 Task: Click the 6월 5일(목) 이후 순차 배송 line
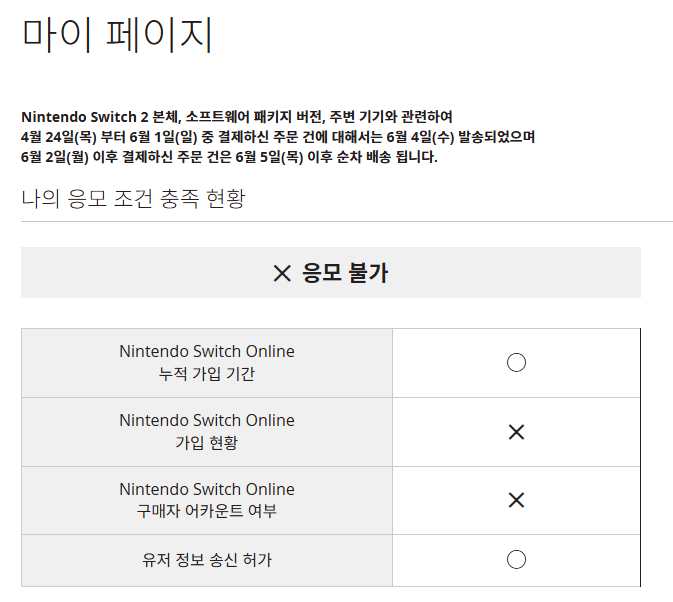coord(229,157)
